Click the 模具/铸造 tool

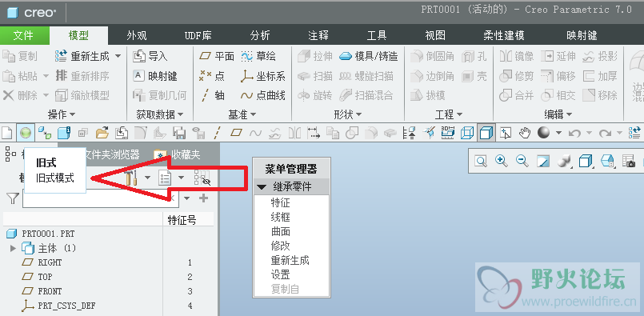pos(369,56)
